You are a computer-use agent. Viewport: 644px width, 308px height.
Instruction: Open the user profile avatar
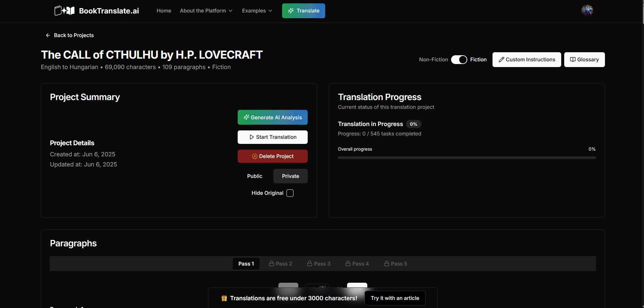[x=587, y=11]
